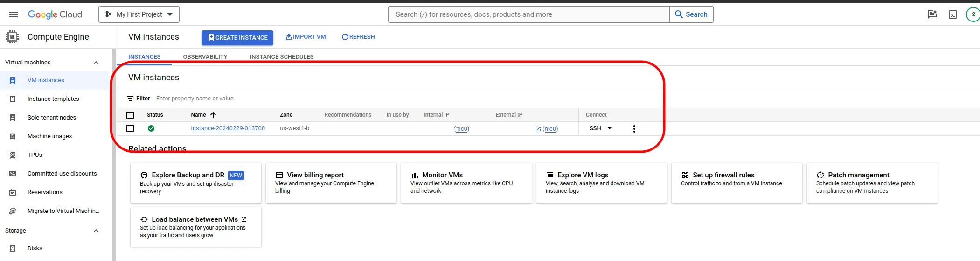Connect via the SSH button
Viewport: 980px width, 261px height.
coord(595,128)
